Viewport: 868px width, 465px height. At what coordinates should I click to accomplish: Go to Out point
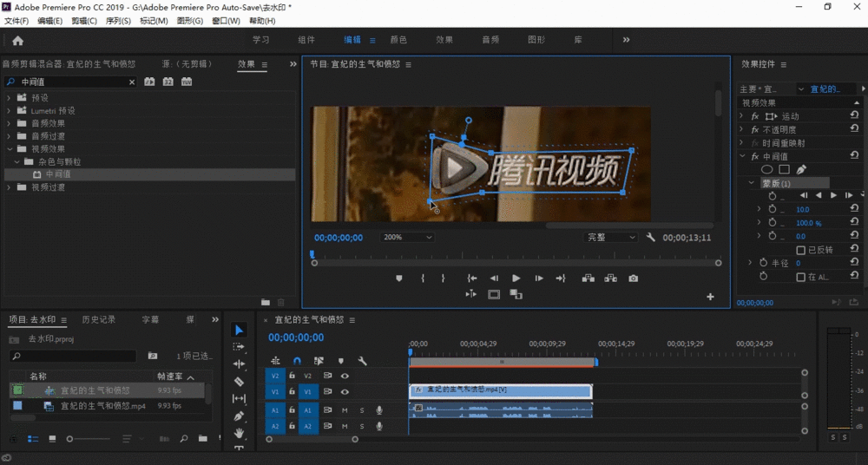[561, 278]
